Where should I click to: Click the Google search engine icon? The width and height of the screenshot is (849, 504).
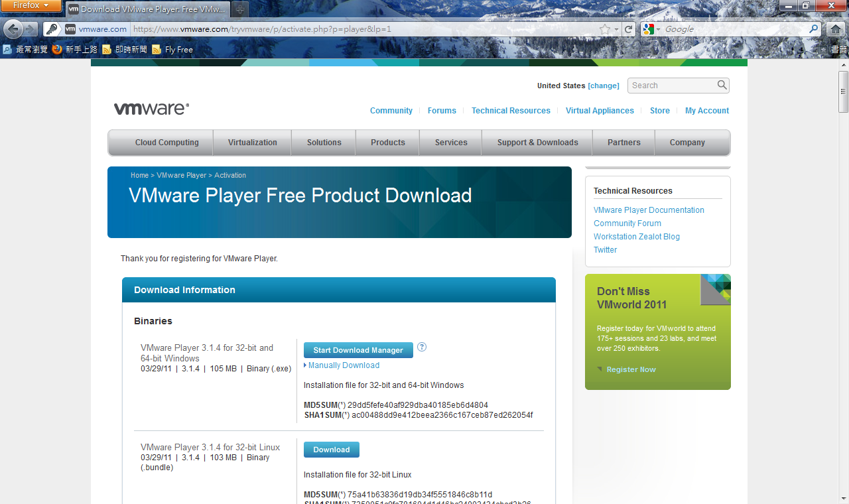click(x=648, y=29)
